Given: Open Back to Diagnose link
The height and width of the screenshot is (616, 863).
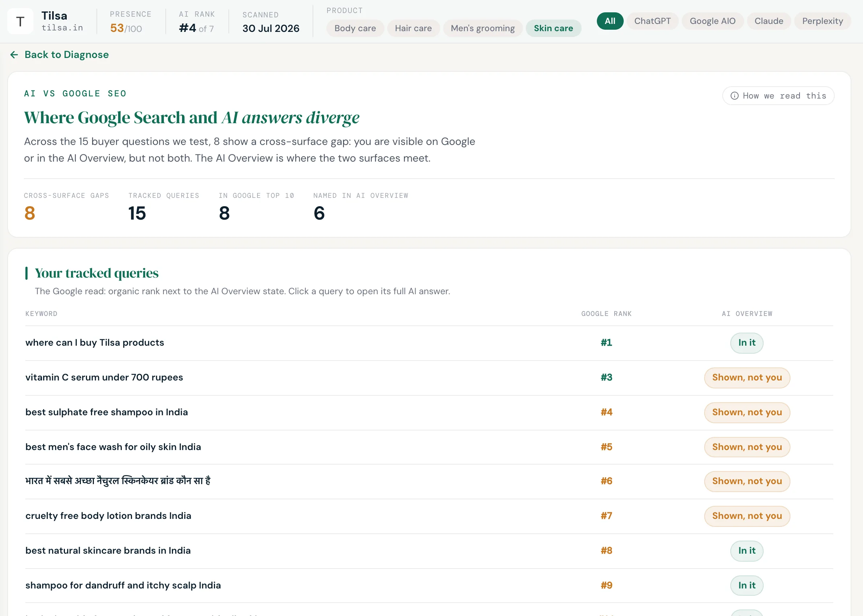Looking at the screenshot, I should [59, 55].
